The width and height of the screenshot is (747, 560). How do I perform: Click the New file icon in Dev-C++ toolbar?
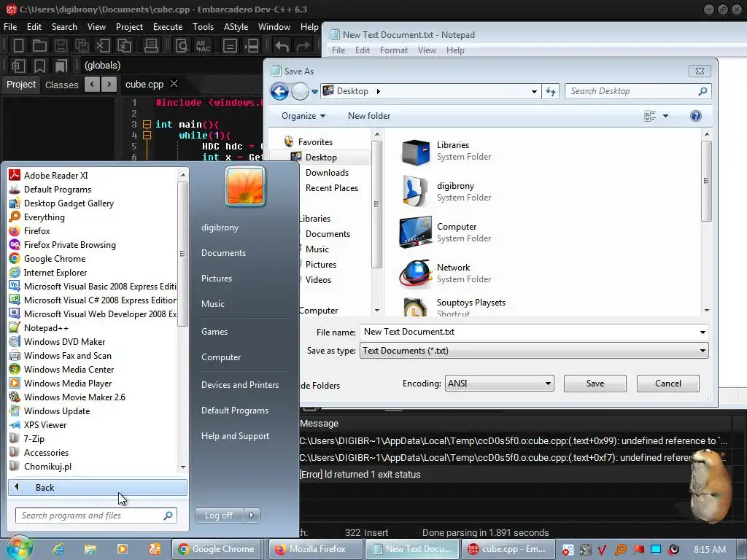pyautogui.click(x=18, y=46)
